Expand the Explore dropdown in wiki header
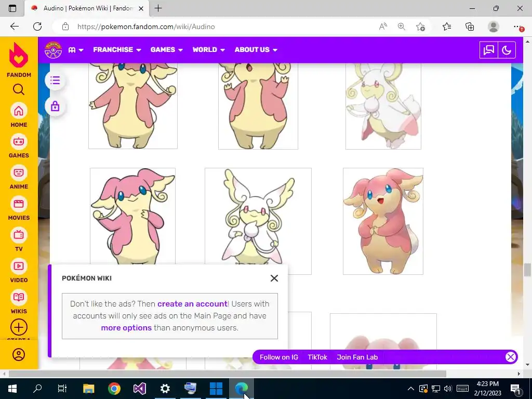This screenshot has height=399, width=532. coord(76,50)
